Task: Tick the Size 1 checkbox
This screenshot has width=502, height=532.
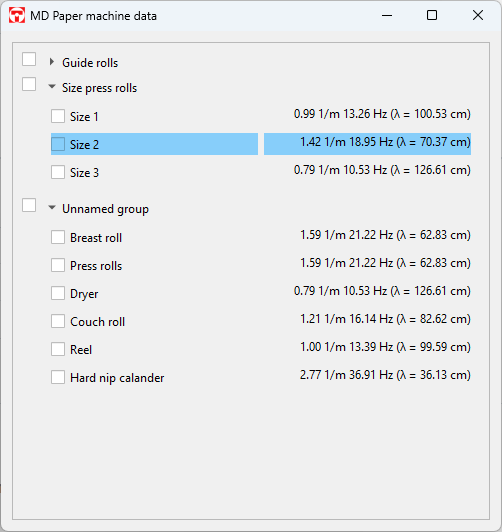Action: [x=58, y=116]
